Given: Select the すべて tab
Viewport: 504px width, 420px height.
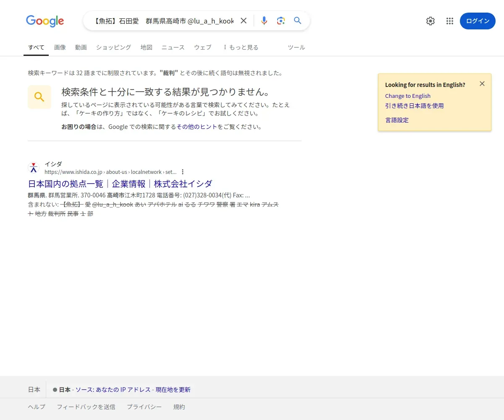Looking at the screenshot, I should click(36, 47).
